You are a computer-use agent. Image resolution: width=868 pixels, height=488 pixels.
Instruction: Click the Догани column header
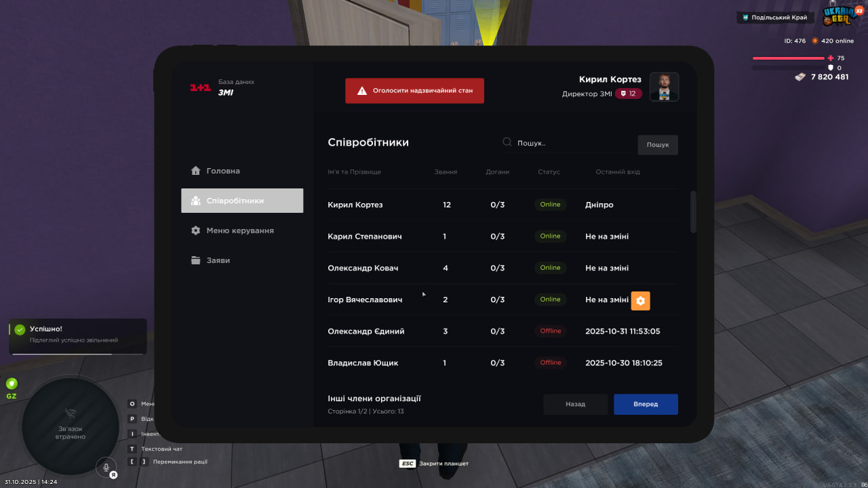(x=498, y=172)
